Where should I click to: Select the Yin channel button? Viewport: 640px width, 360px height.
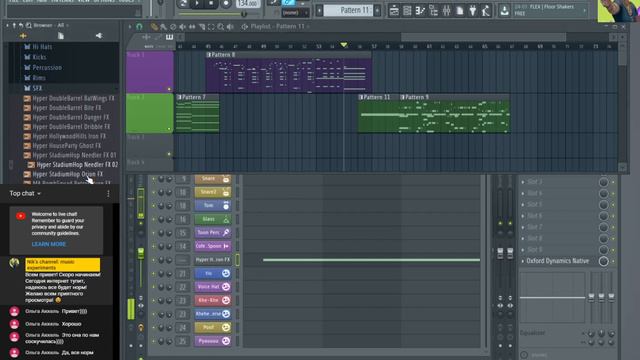click(213, 273)
